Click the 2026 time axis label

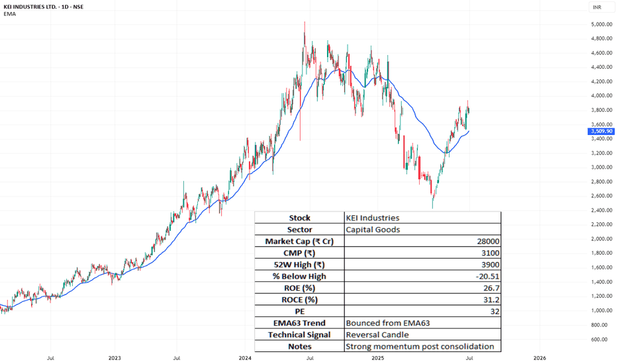(x=540, y=358)
